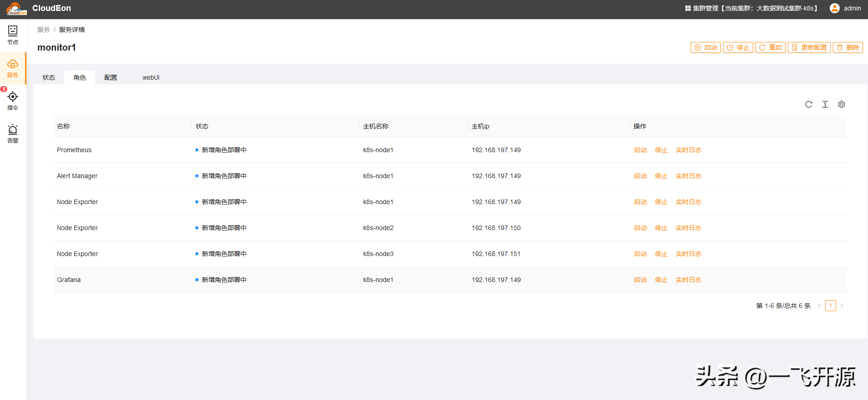Click the monitor1 service title

pyautogui.click(x=56, y=47)
